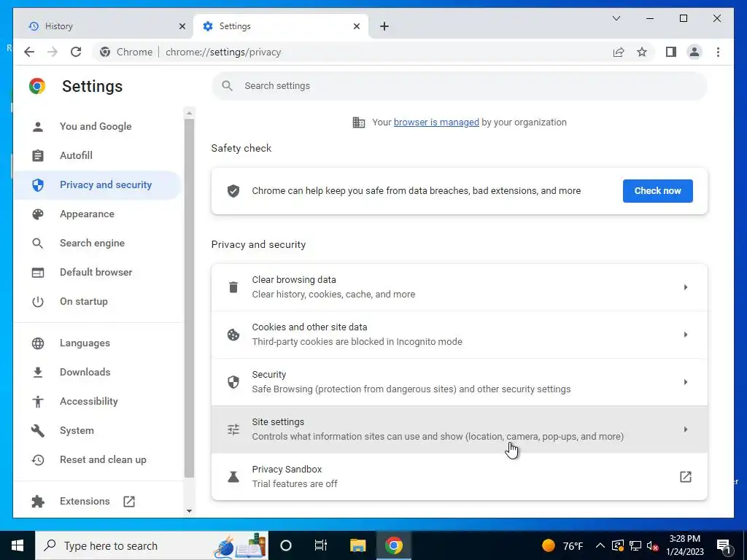Screen dimensions: 747x560
Task: Open System settings
Action: (x=97, y=430)
